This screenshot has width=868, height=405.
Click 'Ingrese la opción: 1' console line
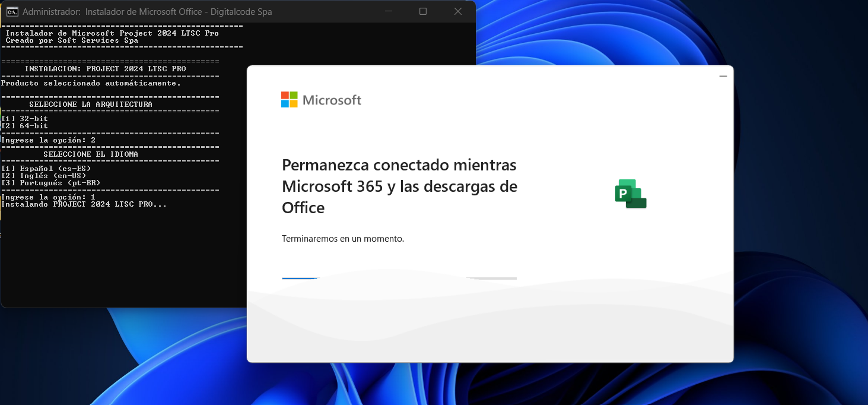(48, 197)
